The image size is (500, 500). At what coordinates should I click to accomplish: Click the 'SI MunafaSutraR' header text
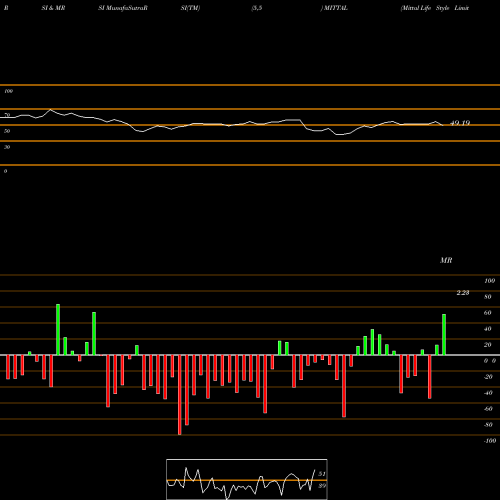coord(123,8)
